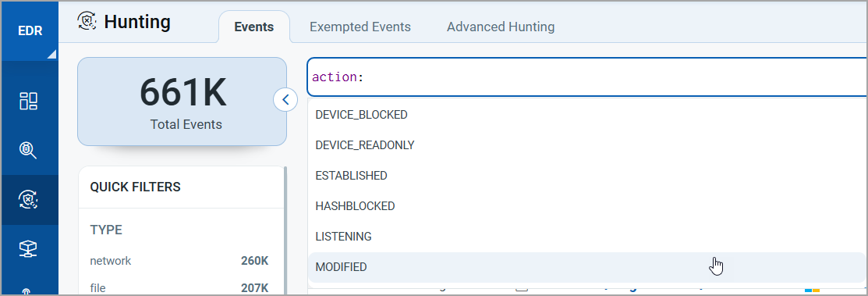Image resolution: width=868 pixels, height=296 pixels.
Task: Click the action: search query field
Action: click(586, 77)
